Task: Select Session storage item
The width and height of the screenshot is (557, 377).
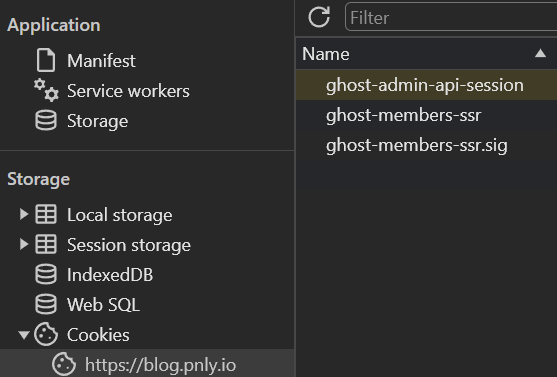Action: [x=129, y=245]
